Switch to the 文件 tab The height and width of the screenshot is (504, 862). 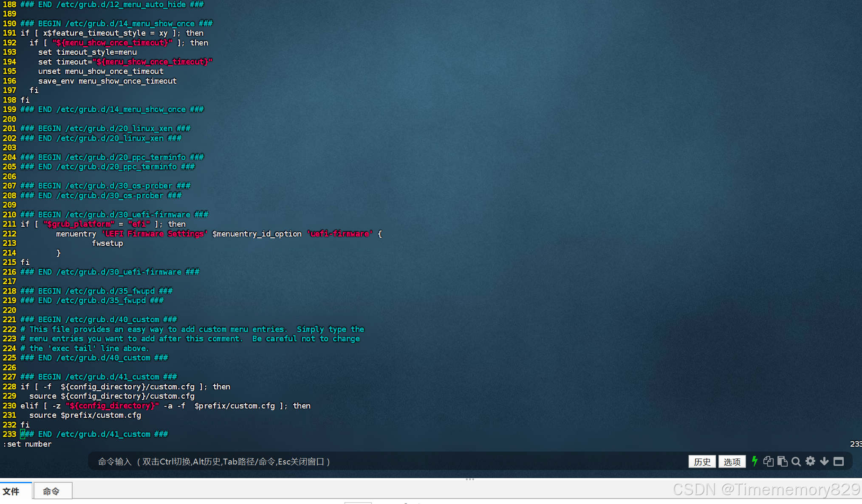tap(11, 491)
